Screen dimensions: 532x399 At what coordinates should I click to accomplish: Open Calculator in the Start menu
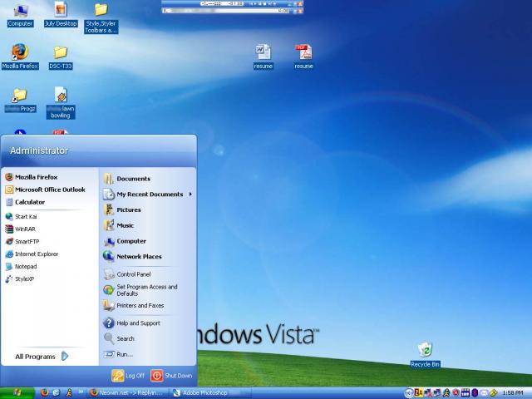click(x=25, y=202)
